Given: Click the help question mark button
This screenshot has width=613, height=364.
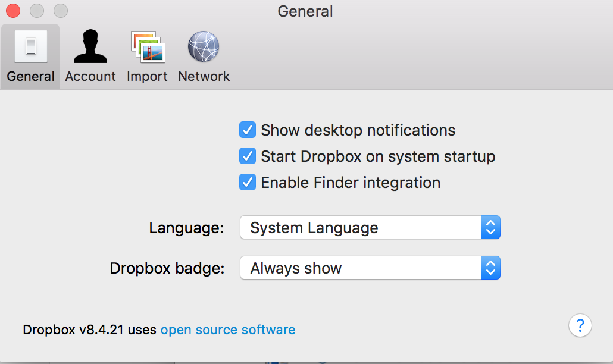Looking at the screenshot, I should 580,325.
